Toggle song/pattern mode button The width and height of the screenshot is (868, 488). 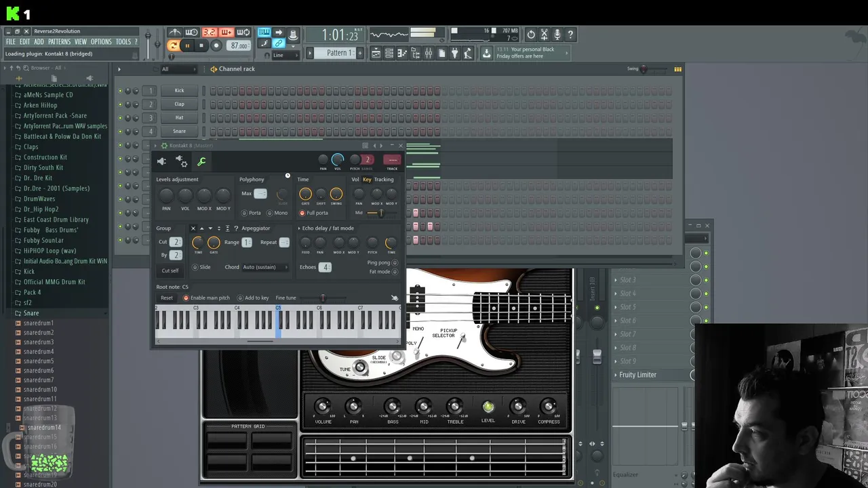coord(174,45)
